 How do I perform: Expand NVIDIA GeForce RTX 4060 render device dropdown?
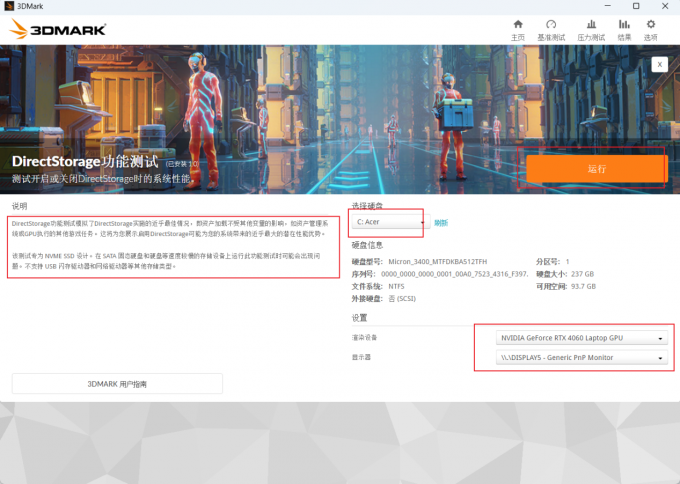coord(582,338)
